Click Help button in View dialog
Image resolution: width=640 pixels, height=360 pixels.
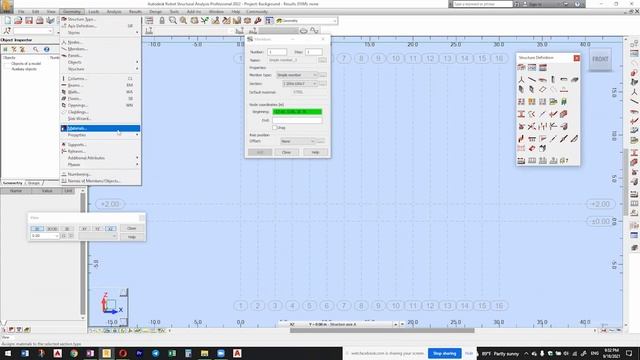(131, 237)
